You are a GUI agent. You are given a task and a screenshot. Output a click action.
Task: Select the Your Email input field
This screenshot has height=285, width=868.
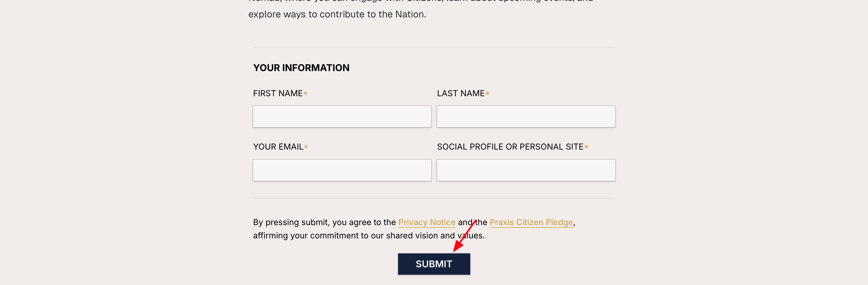pyautogui.click(x=342, y=170)
